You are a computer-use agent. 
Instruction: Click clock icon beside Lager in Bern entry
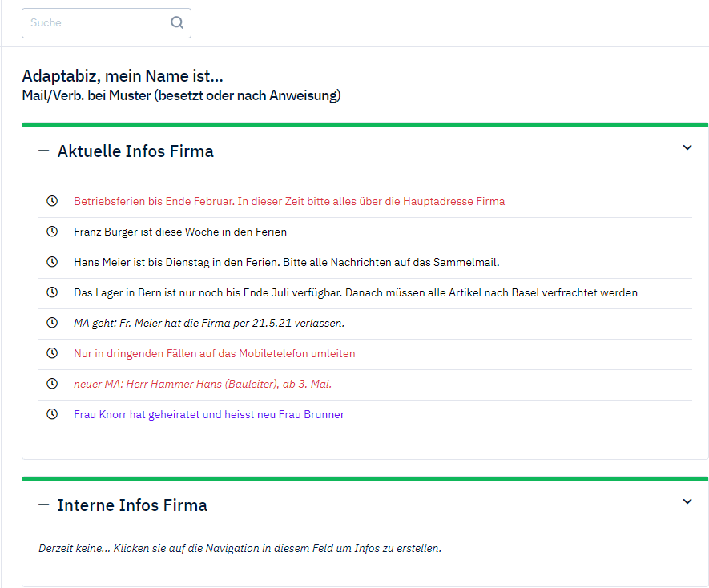(52, 292)
